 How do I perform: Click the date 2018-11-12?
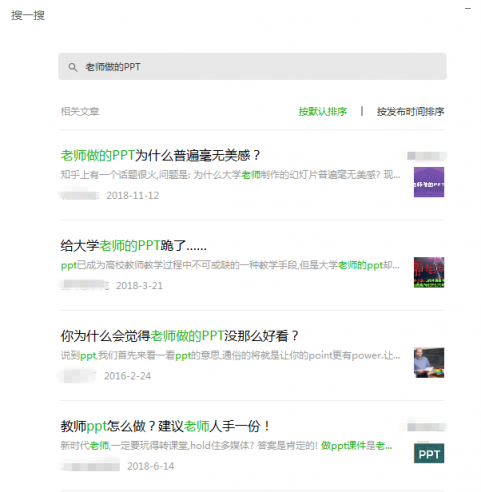(133, 195)
